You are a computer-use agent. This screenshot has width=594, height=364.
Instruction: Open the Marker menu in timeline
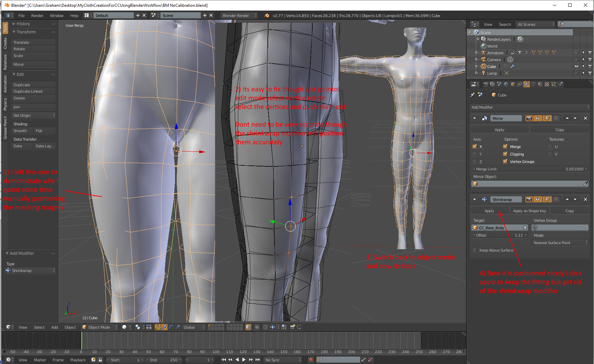click(40, 360)
